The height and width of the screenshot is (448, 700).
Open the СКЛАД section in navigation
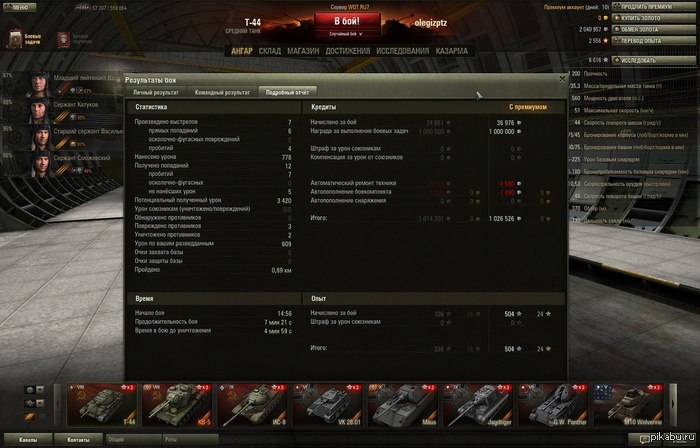pyautogui.click(x=270, y=49)
